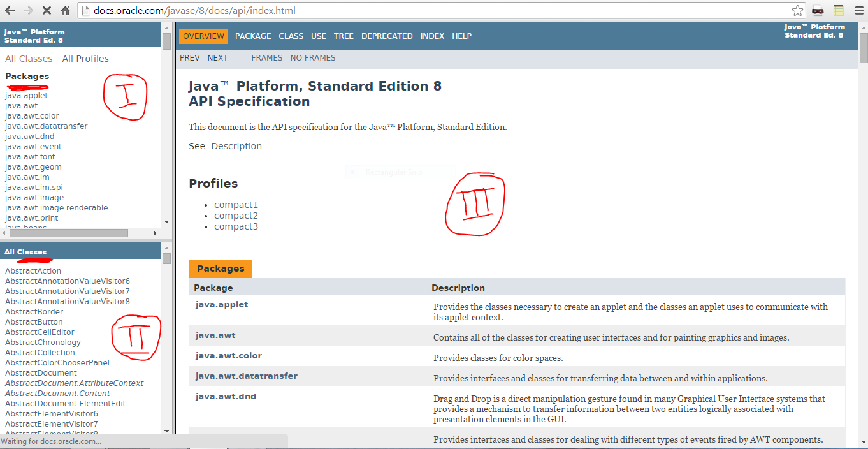Click the browser forward arrow

28,11
